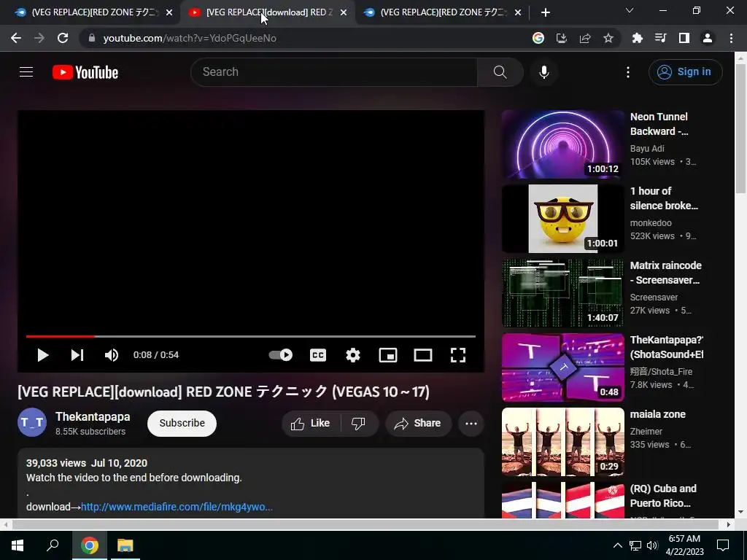The image size is (747, 560).
Task: Like the video
Action: [311, 424]
